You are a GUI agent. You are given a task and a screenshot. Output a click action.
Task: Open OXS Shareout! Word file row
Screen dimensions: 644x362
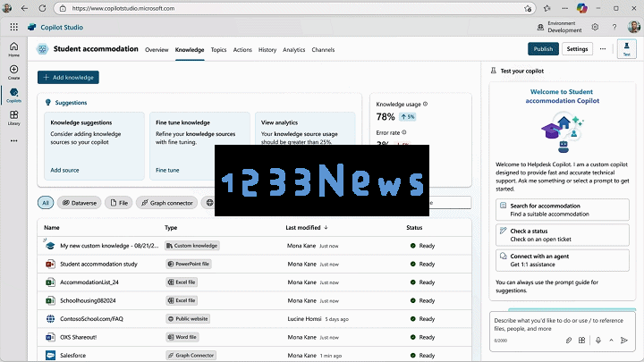[x=254, y=337]
